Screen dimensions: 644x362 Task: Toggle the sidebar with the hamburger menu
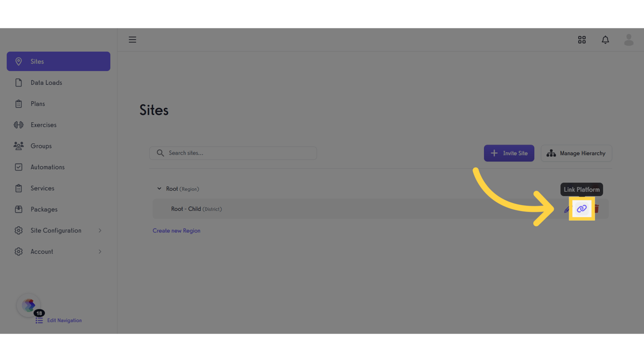(x=132, y=40)
